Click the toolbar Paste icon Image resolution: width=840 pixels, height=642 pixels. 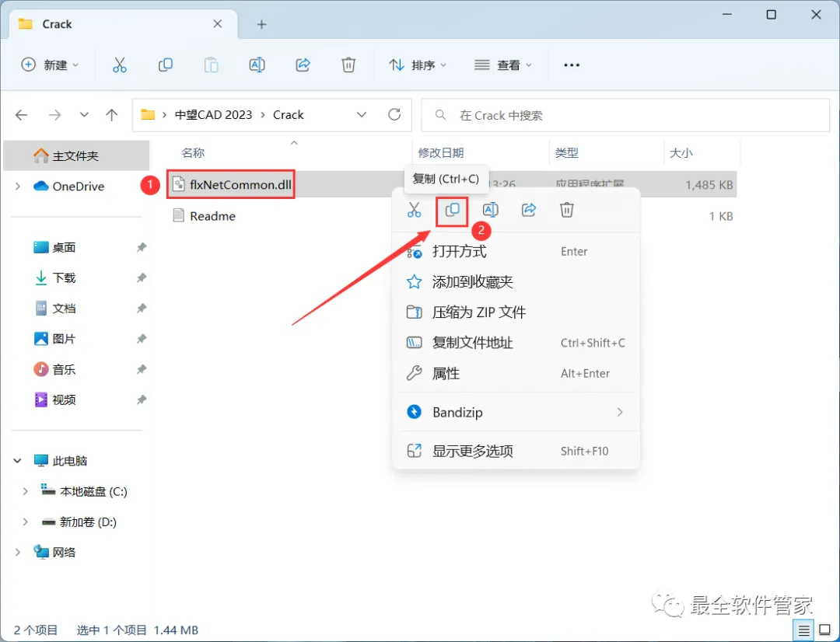pos(211,65)
